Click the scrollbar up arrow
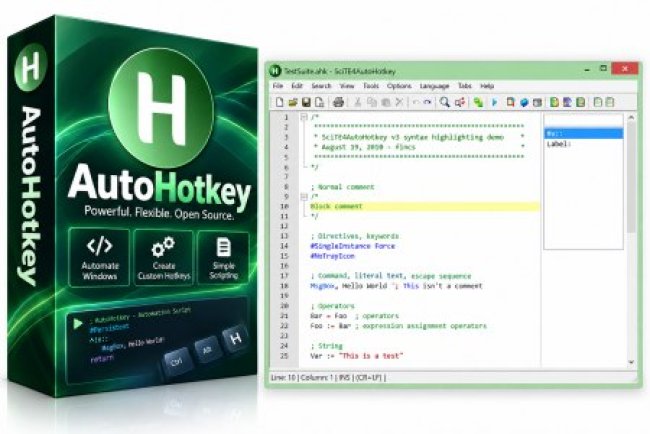The image size is (650, 434). tap(631, 118)
